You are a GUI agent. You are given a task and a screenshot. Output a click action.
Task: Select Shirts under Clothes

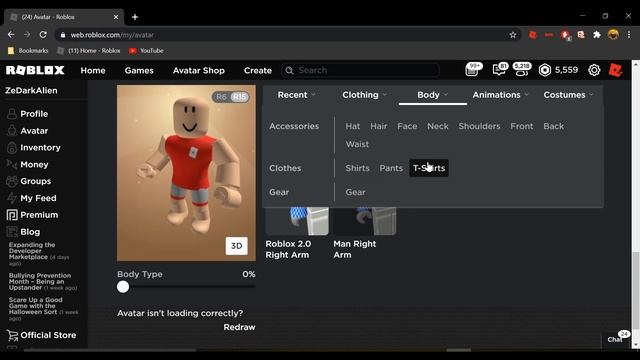pyautogui.click(x=358, y=168)
